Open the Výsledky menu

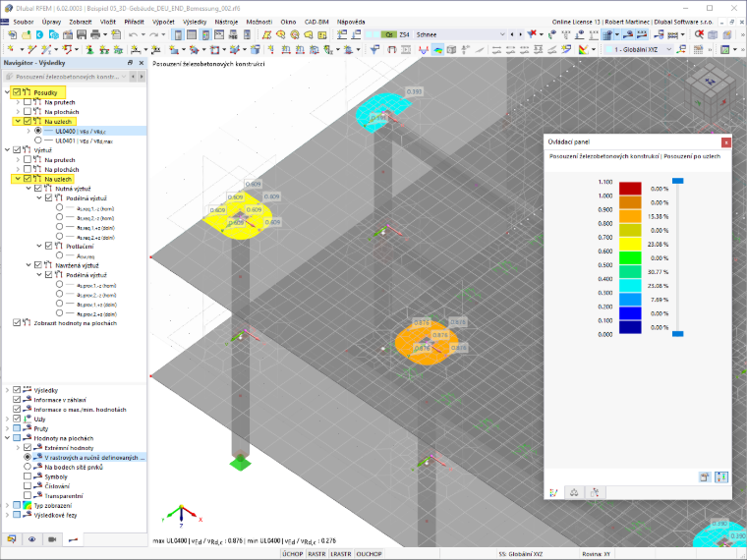pos(195,22)
